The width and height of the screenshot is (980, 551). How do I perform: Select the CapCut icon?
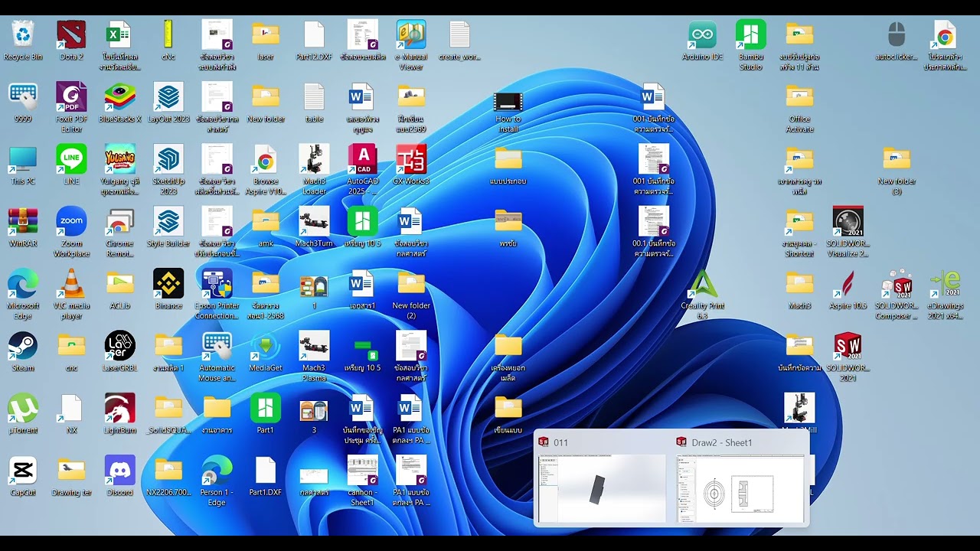[x=23, y=477]
